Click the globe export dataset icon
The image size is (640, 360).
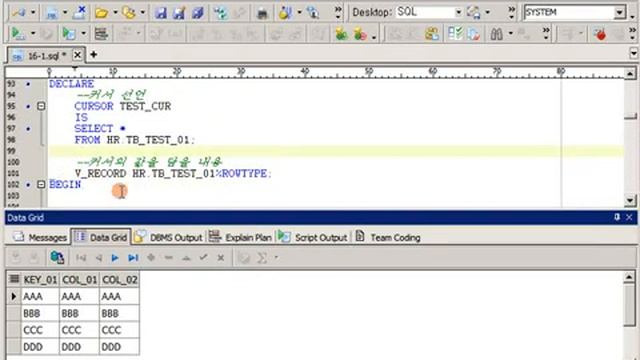pos(57,258)
